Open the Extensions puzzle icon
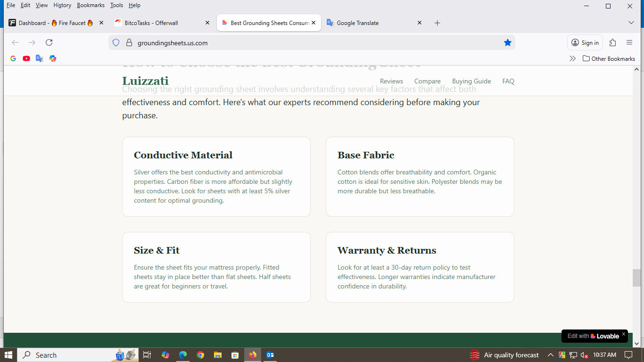644x362 pixels. pyautogui.click(x=612, y=42)
